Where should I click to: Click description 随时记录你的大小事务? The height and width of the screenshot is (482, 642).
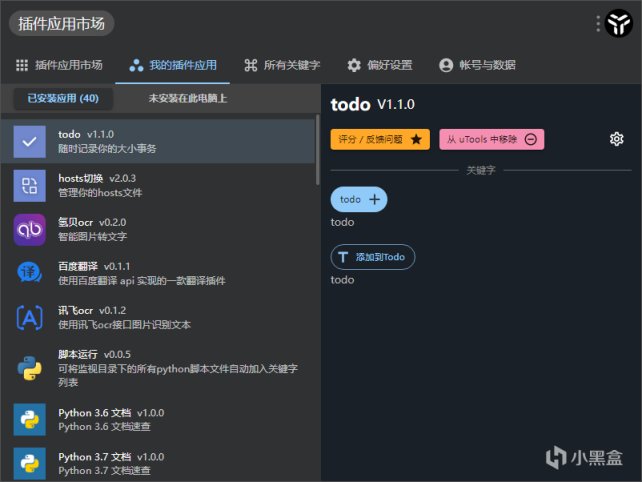(x=107, y=148)
